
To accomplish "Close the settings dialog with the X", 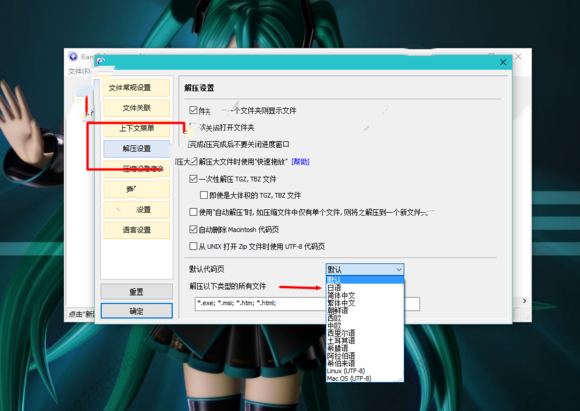I will pyautogui.click(x=503, y=62).
